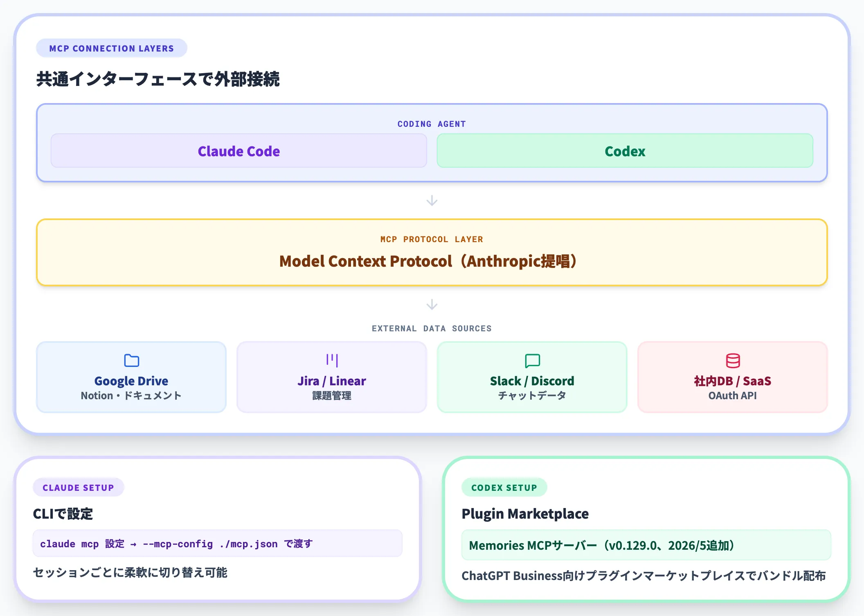Click the ChatGPT Business向け marketplace description
The width and height of the screenshot is (864, 616).
point(644,576)
